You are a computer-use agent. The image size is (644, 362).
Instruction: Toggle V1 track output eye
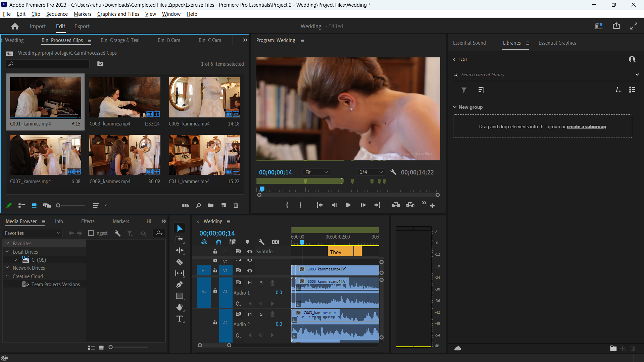[x=250, y=271]
